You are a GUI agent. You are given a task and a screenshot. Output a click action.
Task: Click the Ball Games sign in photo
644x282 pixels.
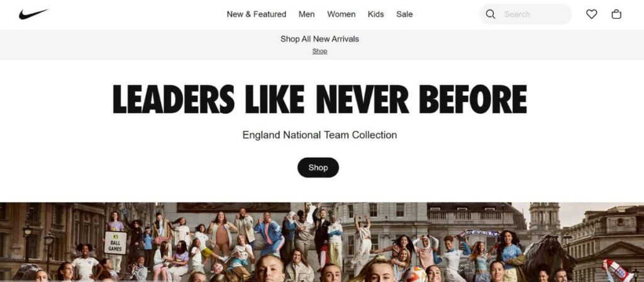115,243
